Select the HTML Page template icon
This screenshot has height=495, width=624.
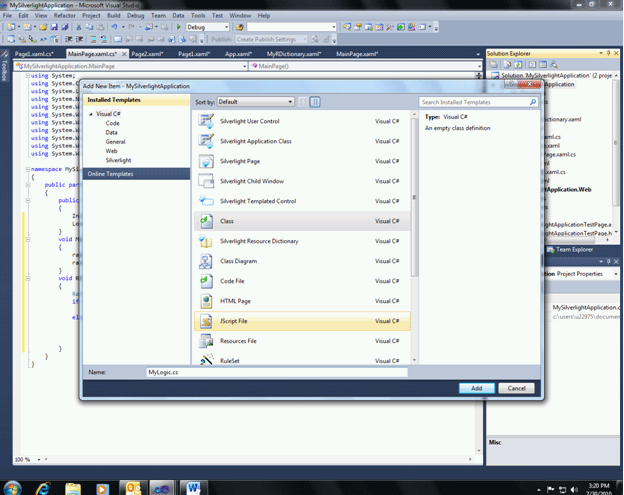point(206,301)
